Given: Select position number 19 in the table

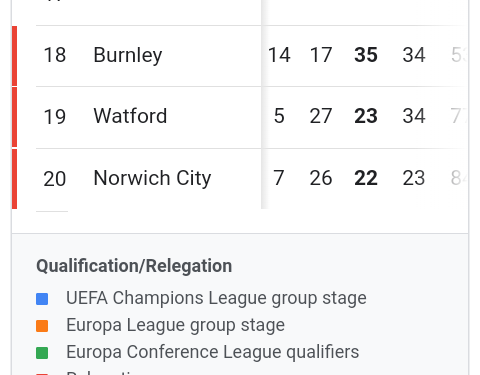Looking at the screenshot, I should click(55, 117).
